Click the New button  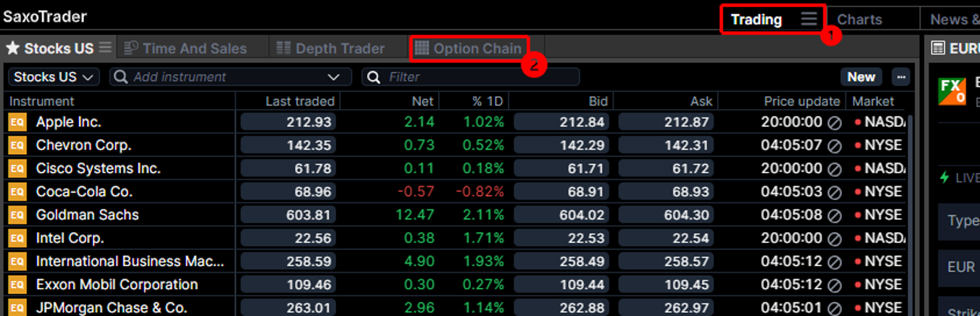861,77
